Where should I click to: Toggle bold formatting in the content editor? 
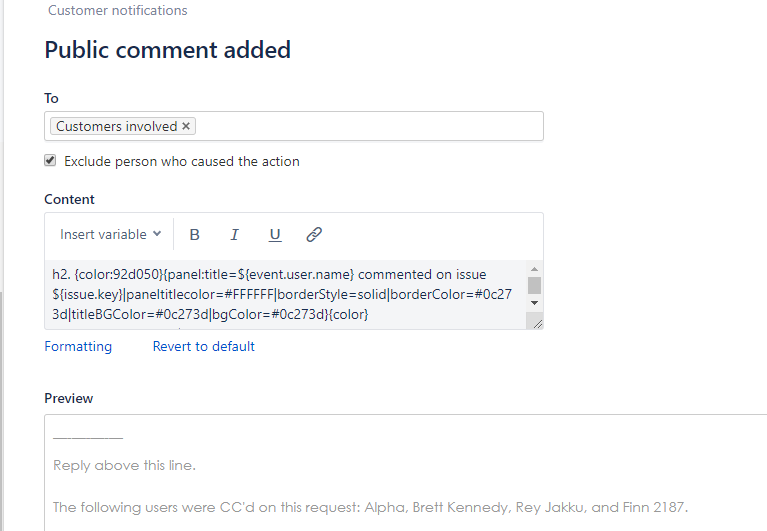tap(195, 235)
